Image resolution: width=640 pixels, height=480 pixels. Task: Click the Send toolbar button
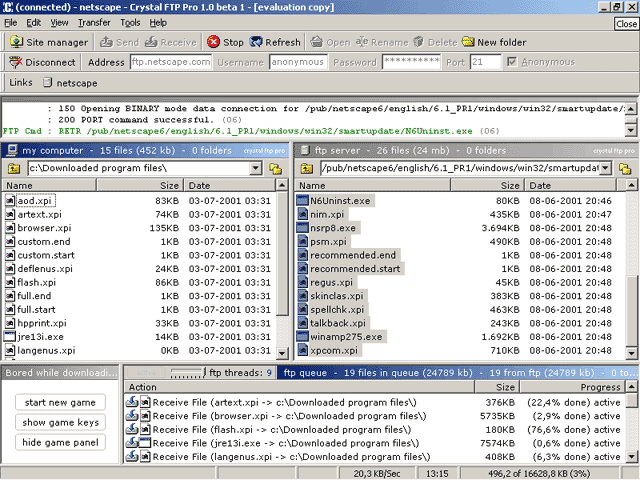(119, 42)
